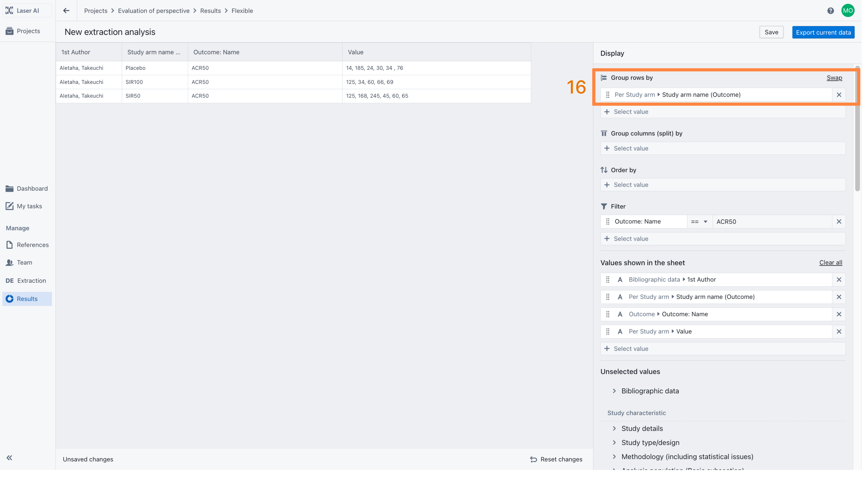The width and height of the screenshot is (868, 488).
Task: Collapse sidebar with double chevron icon
Action: (x=9, y=458)
